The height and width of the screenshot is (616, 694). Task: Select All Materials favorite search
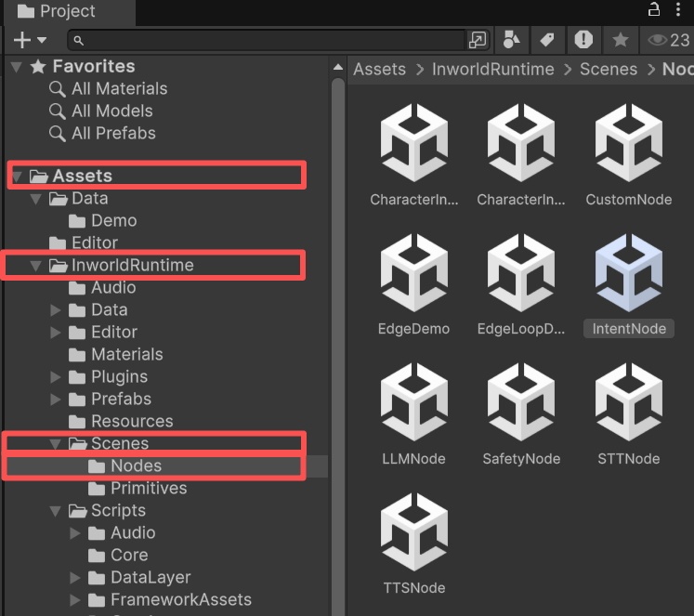point(120,89)
